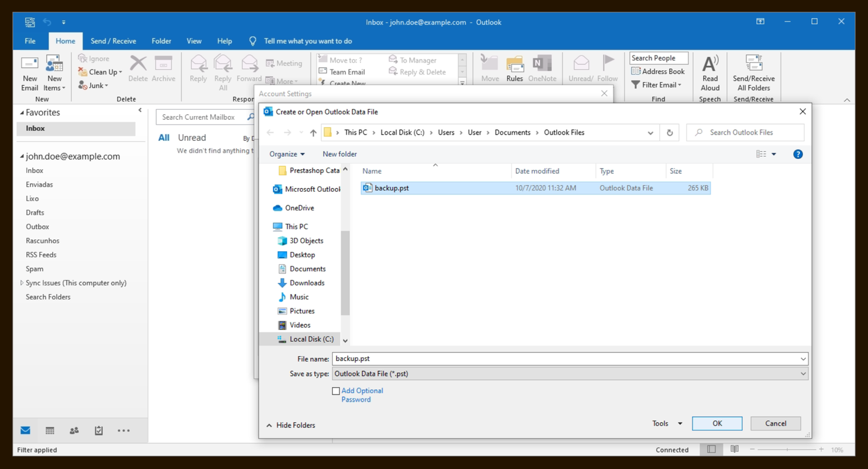This screenshot has width=868, height=469.
Task: Click the dialog help question icon
Action: [x=798, y=154]
